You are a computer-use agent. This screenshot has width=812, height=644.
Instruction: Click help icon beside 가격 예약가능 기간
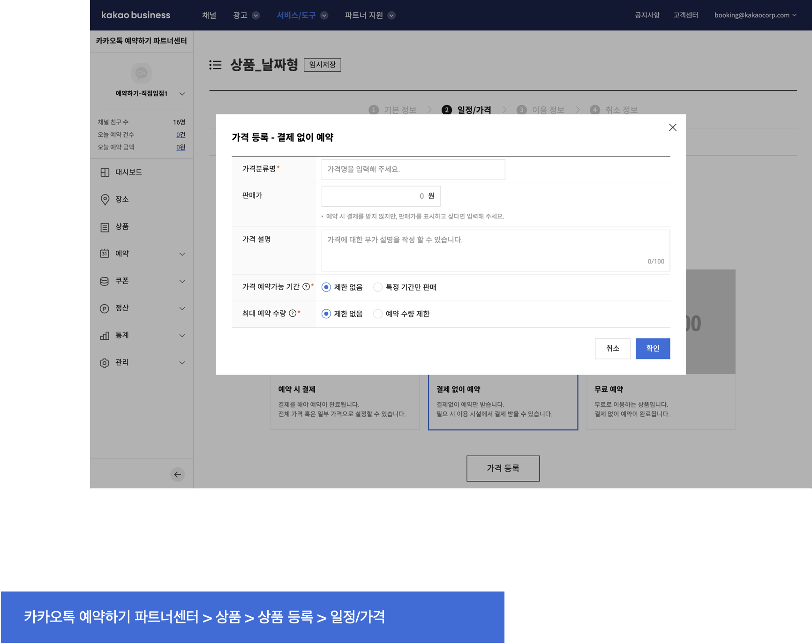click(x=306, y=287)
